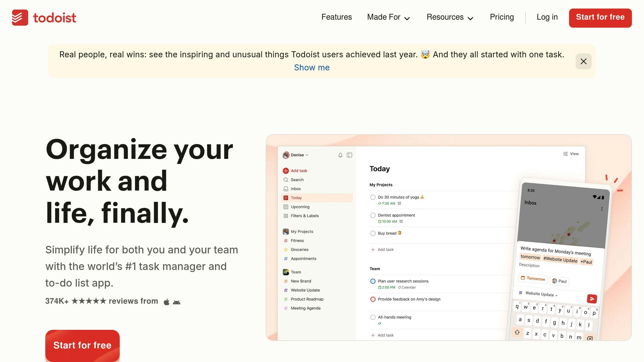
Task: Click the Show me link
Action: point(312,67)
